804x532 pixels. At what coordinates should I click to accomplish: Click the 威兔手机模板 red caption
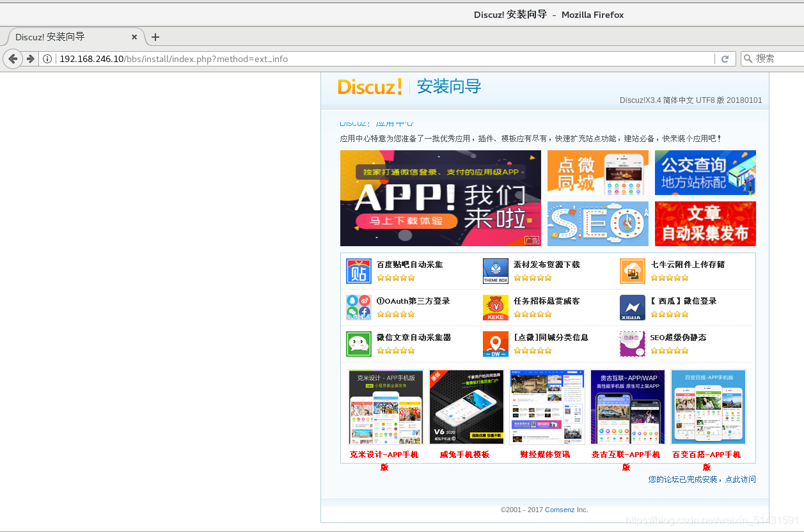point(464,455)
